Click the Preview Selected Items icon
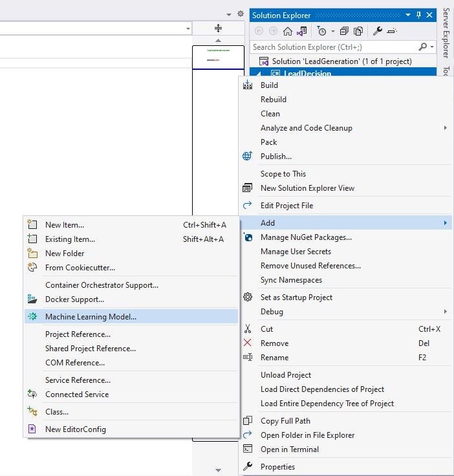The image size is (454, 476). pos(392,31)
